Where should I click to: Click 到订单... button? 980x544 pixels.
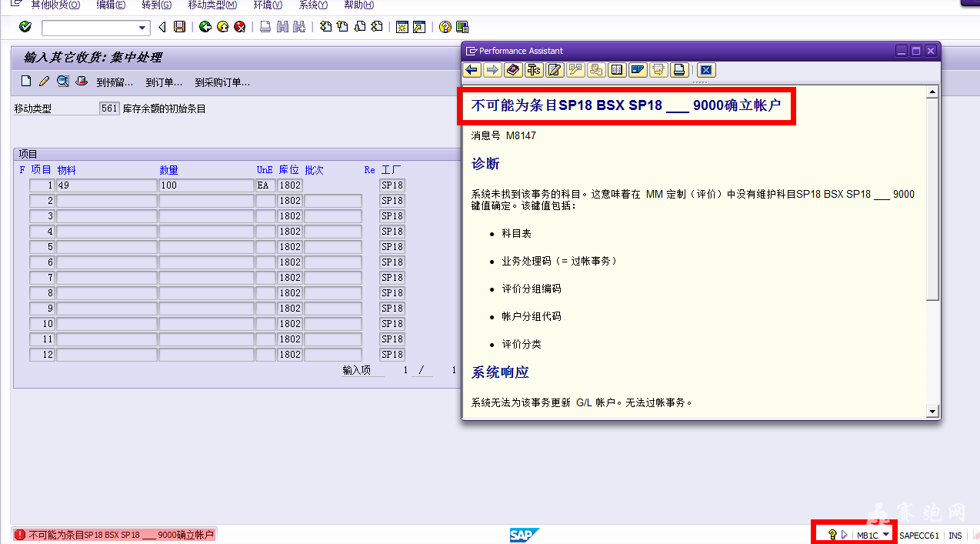point(164,82)
